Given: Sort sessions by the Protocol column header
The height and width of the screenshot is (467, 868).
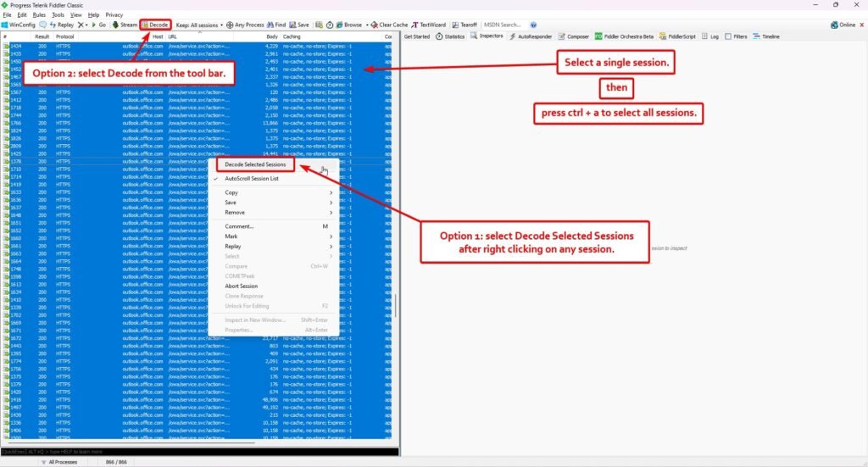Looking at the screenshot, I should coord(65,36).
